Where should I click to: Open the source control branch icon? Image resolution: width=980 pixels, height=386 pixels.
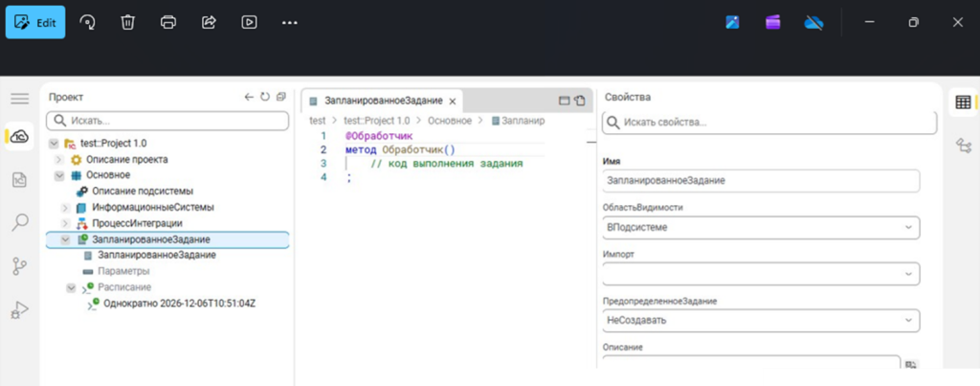click(x=19, y=266)
